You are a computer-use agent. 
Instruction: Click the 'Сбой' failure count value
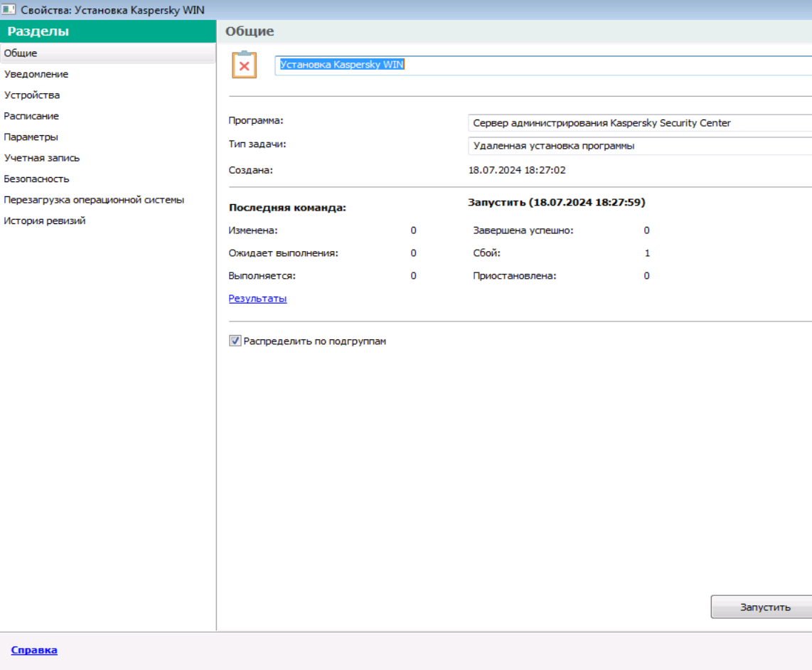tap(647, 253)
